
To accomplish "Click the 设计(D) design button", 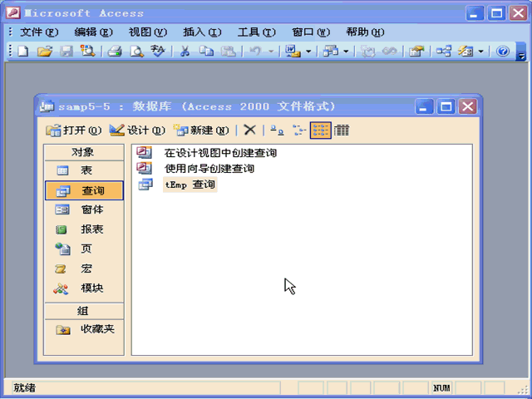I will click(x=137, y=131).
